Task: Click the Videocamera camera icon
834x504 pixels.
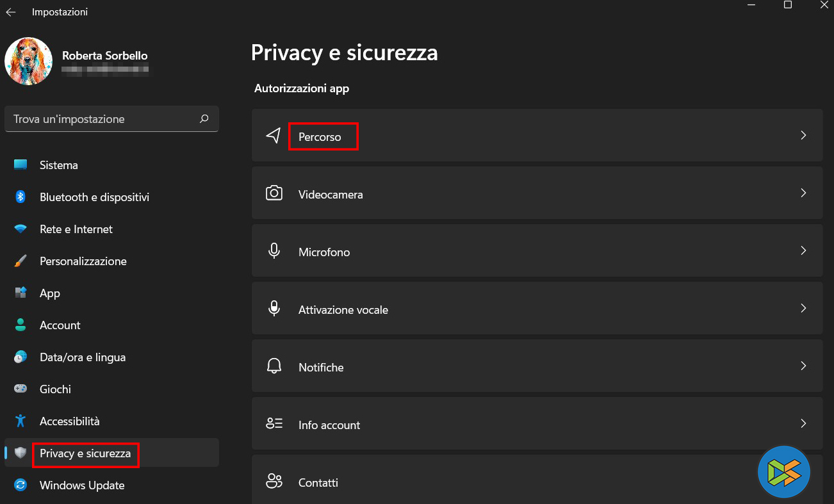Action: pos(274,193)
